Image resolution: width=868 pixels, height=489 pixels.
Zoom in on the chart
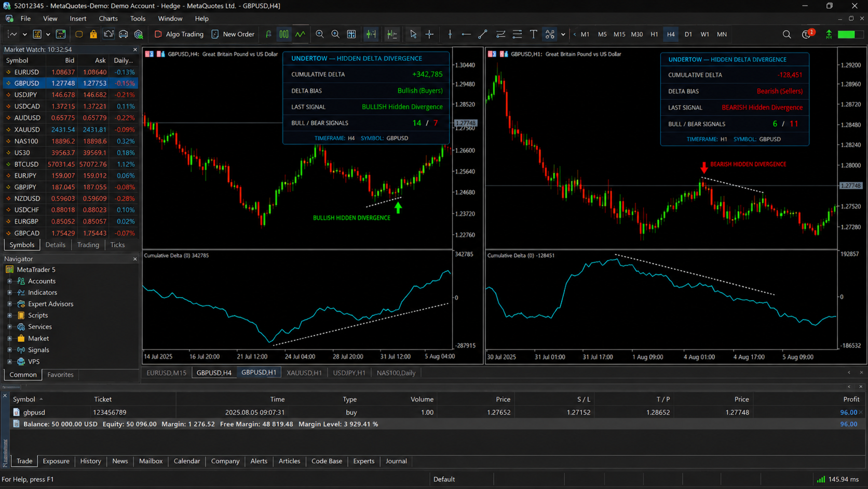pyautogui.click(x=320, y=34)
